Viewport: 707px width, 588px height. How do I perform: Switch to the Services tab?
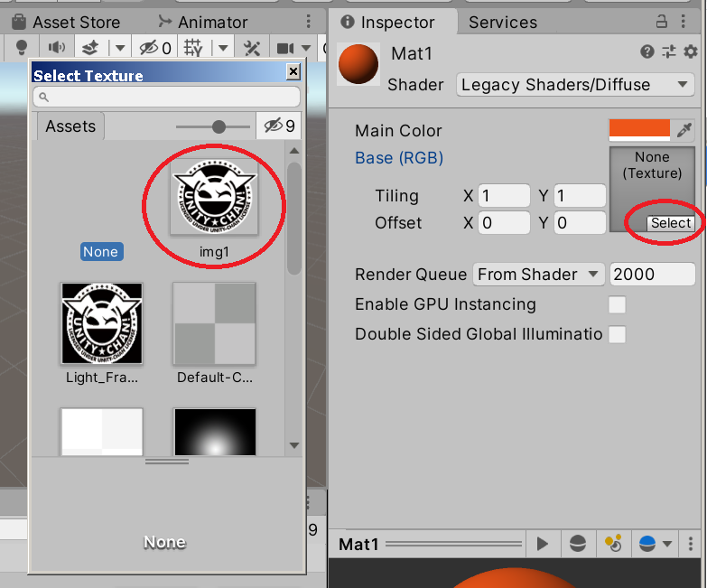pos(503,22)
